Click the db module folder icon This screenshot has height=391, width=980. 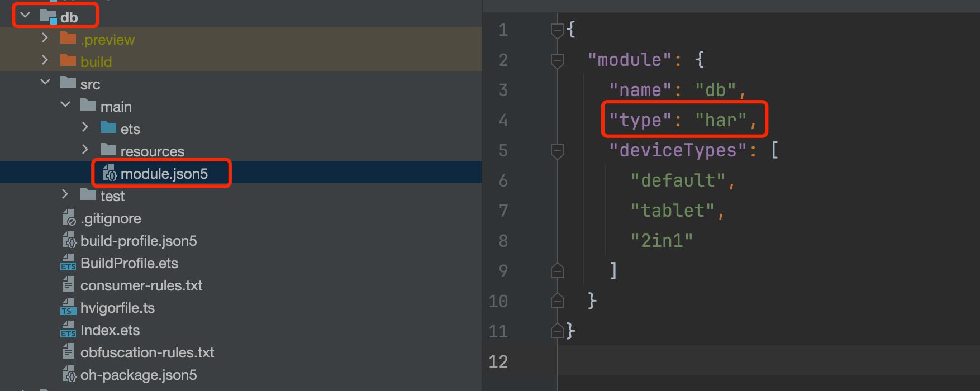[49, 17]
